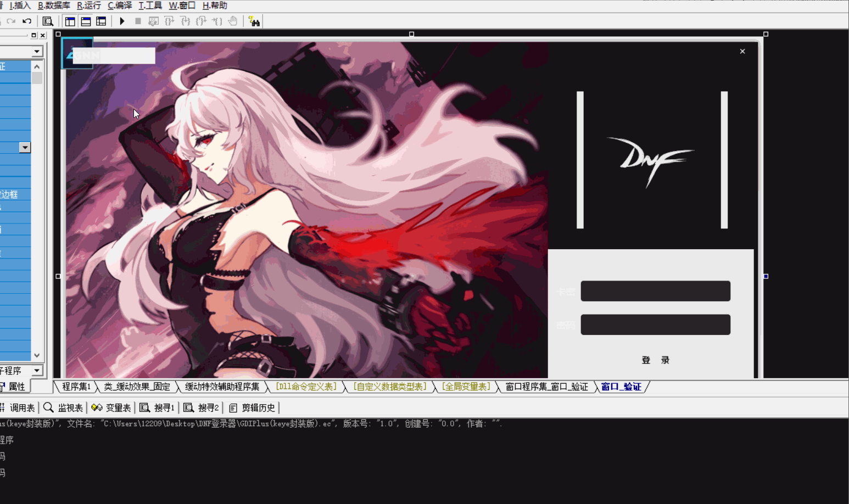This screenshot has height=504, width=849.
Task: Open the 变量表 output tab
Action: 111,407
